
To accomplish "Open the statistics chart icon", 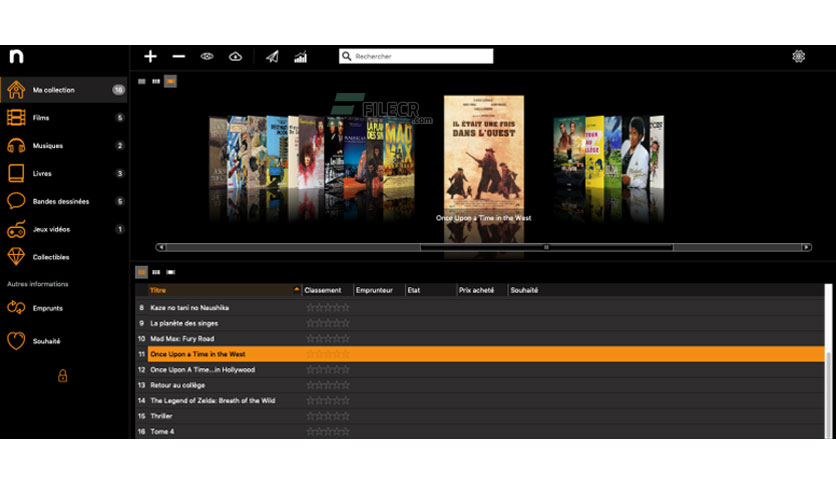I will (301, 57).
